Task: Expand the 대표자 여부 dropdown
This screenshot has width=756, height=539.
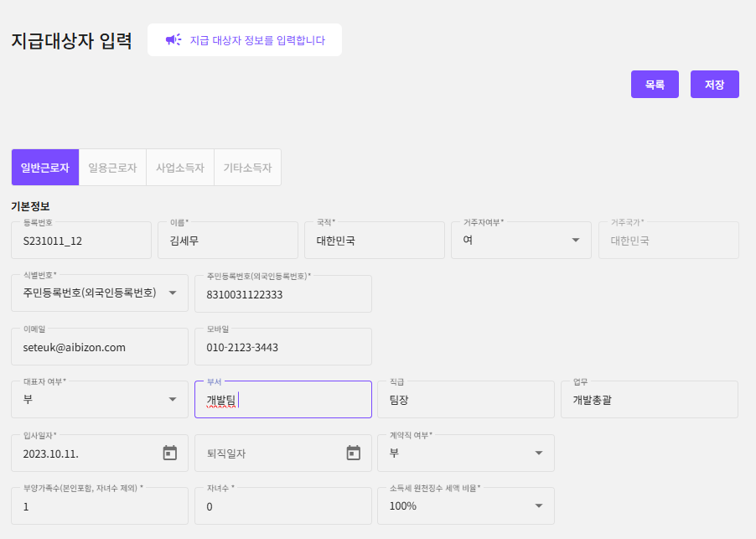Action: [x=173, y=400]
